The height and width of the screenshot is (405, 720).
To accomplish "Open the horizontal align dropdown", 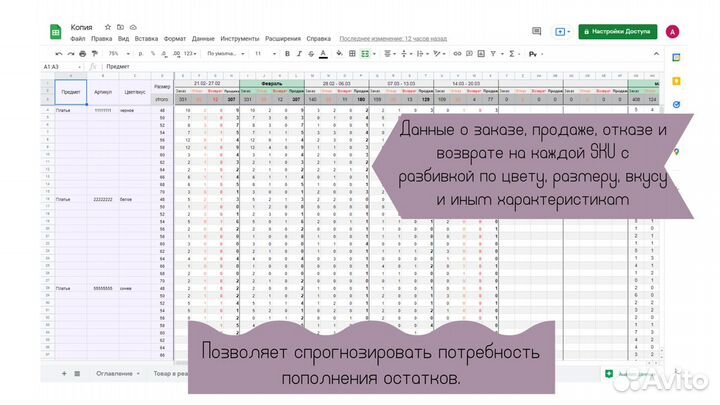I will coord(390,54).
